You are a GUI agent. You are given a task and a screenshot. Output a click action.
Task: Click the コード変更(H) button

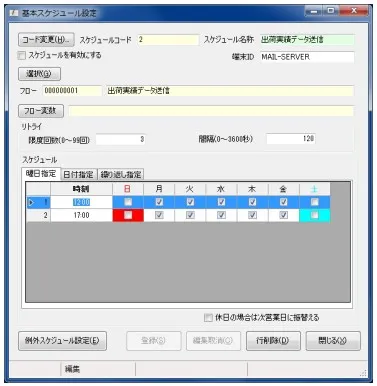(x=46, y=40)
